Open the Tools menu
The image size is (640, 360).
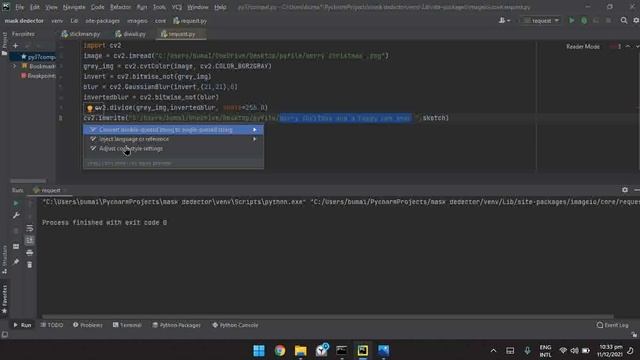point(159,7)
